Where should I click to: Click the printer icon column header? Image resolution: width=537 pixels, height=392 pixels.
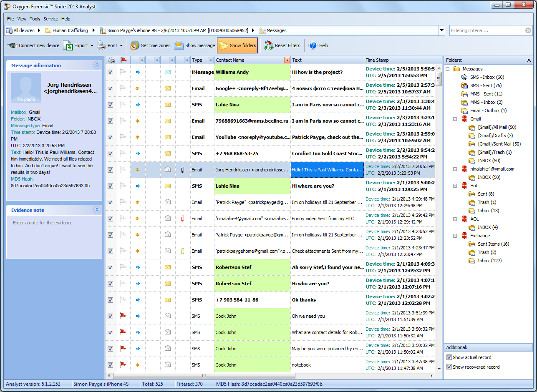[x=111, y=60]
